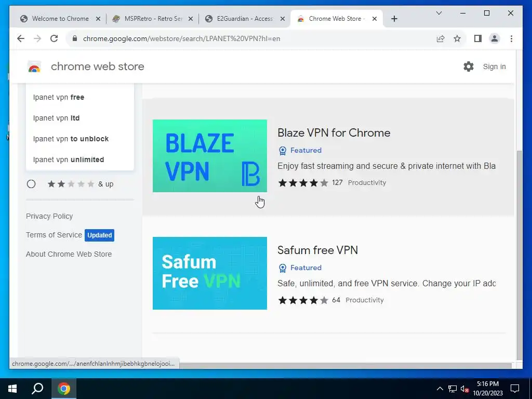Open Safum free VPN title

point(317,250)
